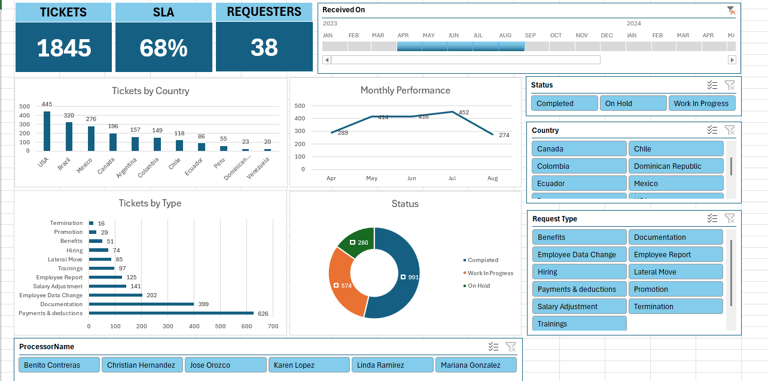768x381 pixels.
Task: Select processor Mariana Gonzalez
Action: click(476, 365)
